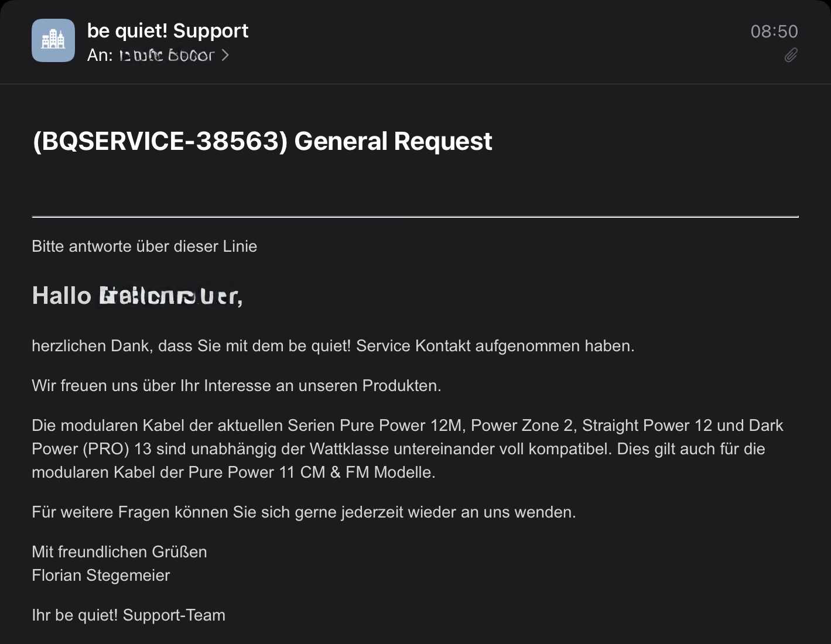Click the line Für weitere Fragen
Screen dimensions: 831x644
coord(304,512)
